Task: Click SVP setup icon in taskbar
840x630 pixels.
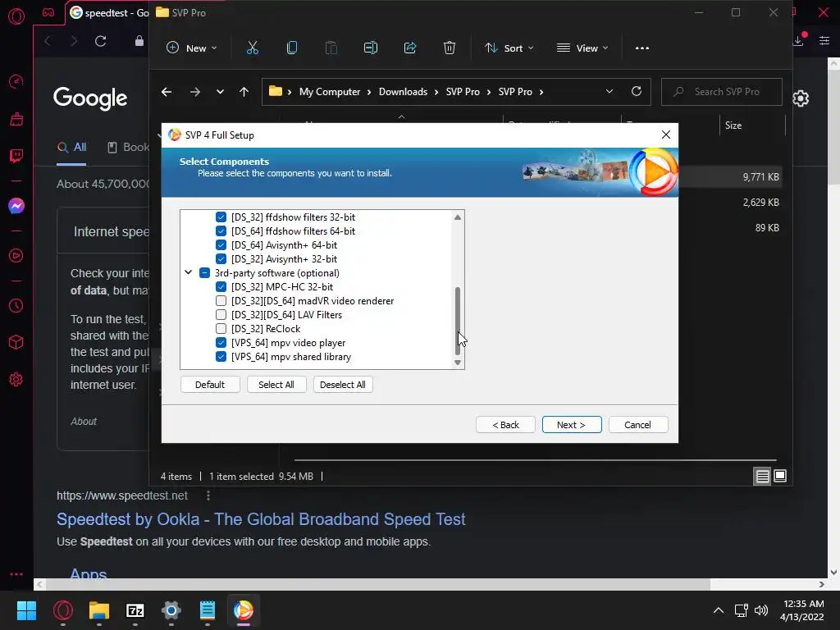Action: 243,610
